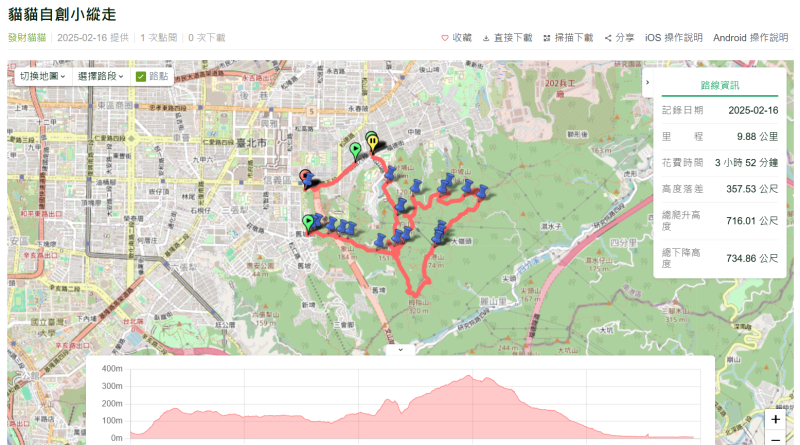The width and height of the screenshot is (800, 445).
Task: Click the 0 次下載 download count text
Action: [207, 38]
